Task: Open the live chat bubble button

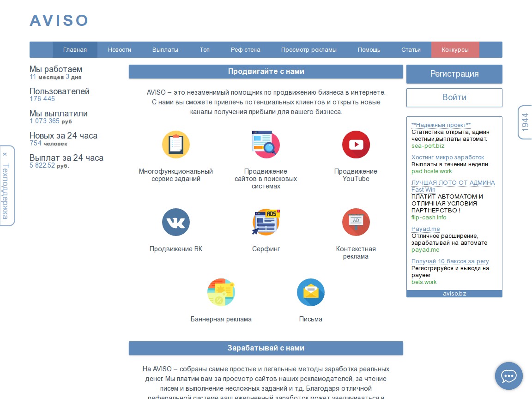Action: coord(508,376)
